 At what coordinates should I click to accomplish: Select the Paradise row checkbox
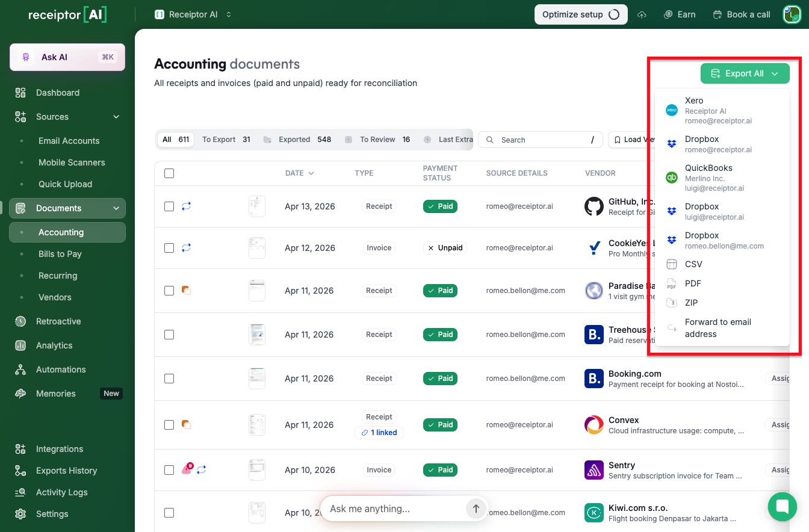point(169,291)
